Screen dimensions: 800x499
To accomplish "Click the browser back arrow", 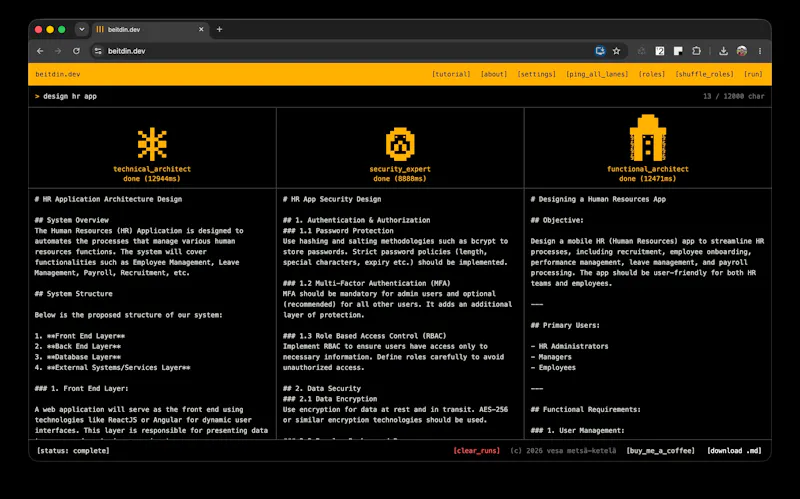I will click(40, 51).
